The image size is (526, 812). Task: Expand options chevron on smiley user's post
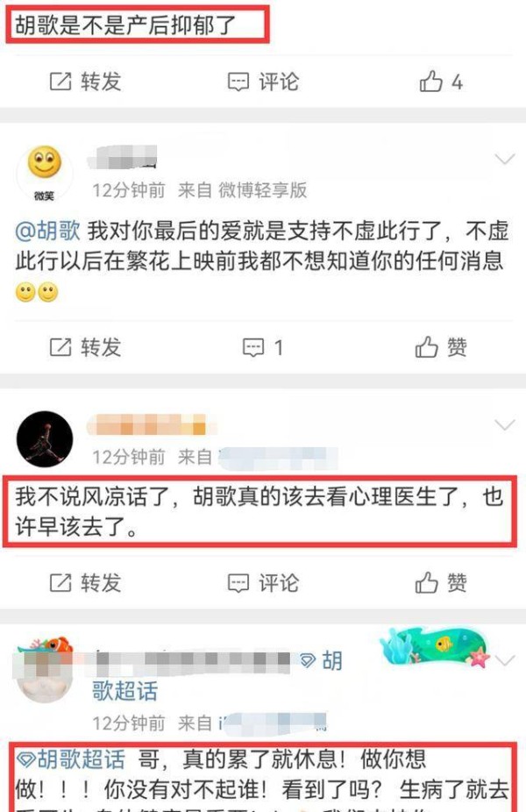[x=505, y=159]
